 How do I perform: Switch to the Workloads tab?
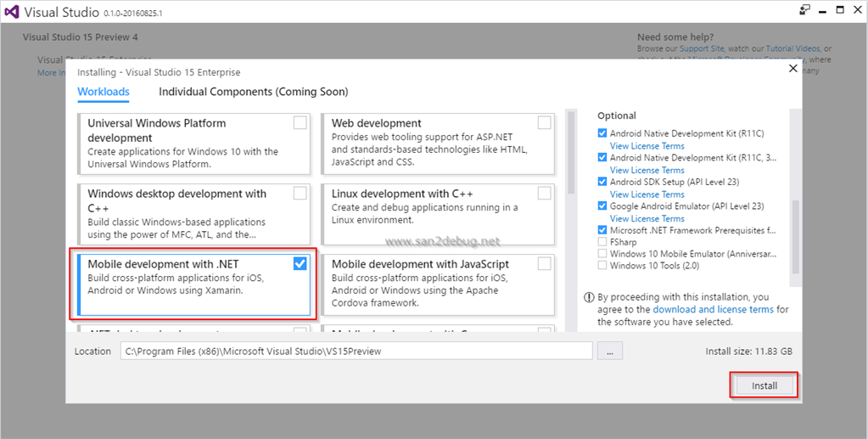(104, 92)
